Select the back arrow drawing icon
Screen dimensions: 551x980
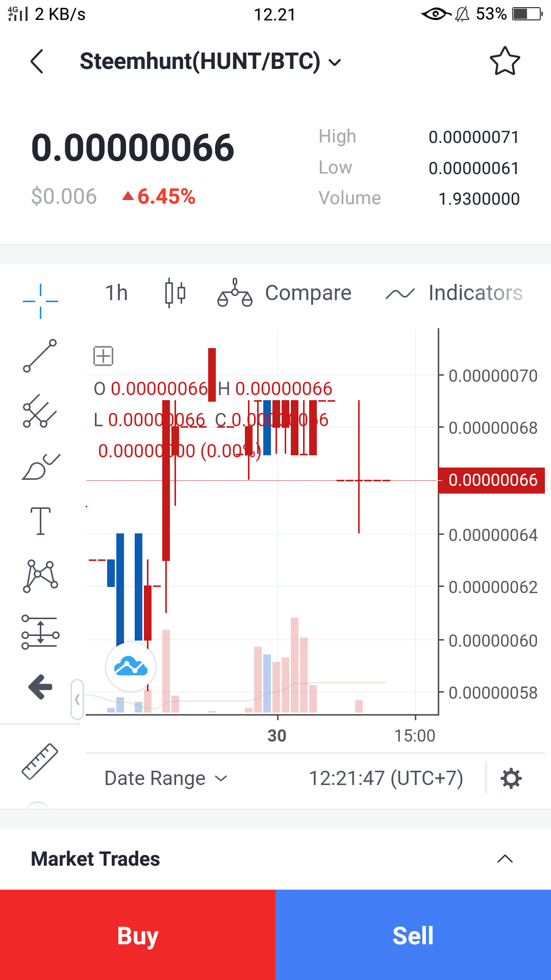pyautogui.click(x=40, y=687)
